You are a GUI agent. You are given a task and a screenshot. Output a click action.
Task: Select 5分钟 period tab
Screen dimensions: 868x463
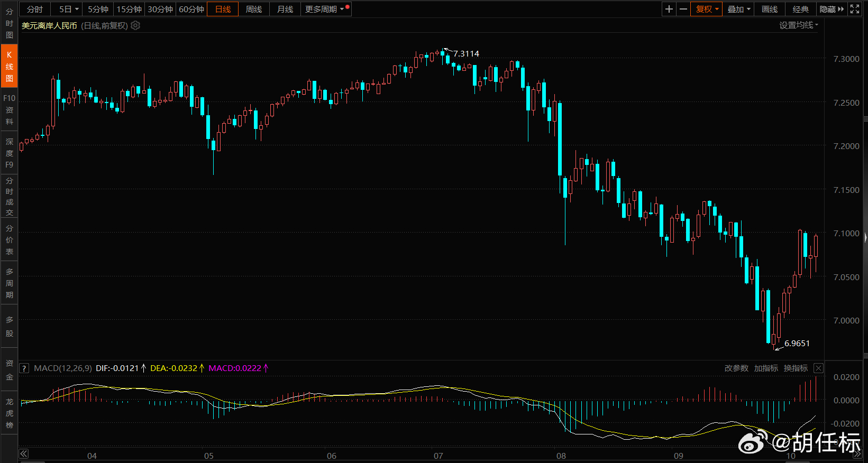click(98, 9)
